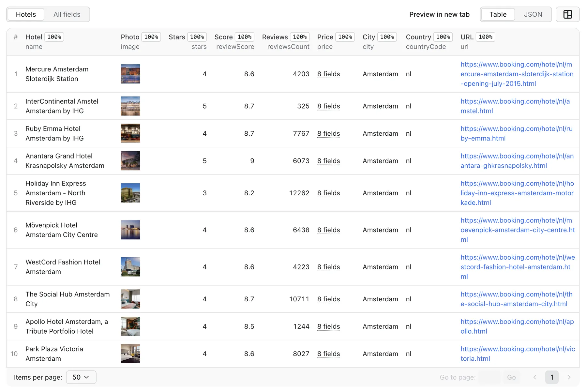The width and height of the screenshot is (587, 392).
Task: Open WestCord Fashion Hotel photo thumbnail
Action: coord(130,267)
